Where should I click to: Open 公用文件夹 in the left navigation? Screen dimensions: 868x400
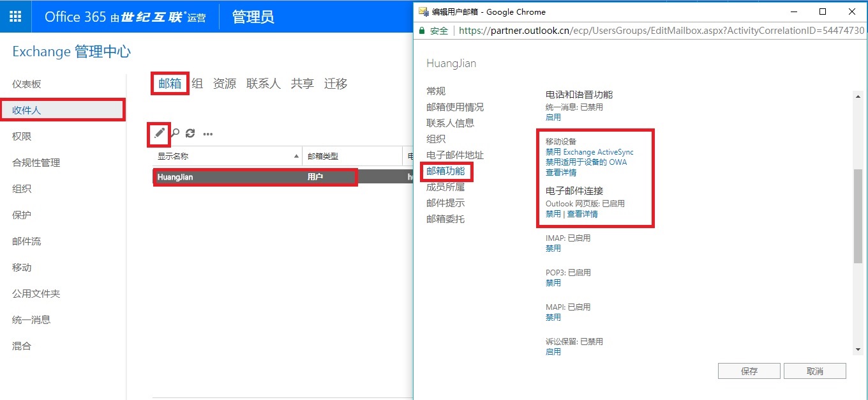point(36,294)
